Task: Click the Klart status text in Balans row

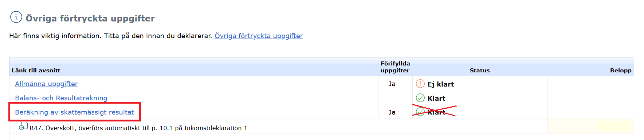Action: point(436,98)
